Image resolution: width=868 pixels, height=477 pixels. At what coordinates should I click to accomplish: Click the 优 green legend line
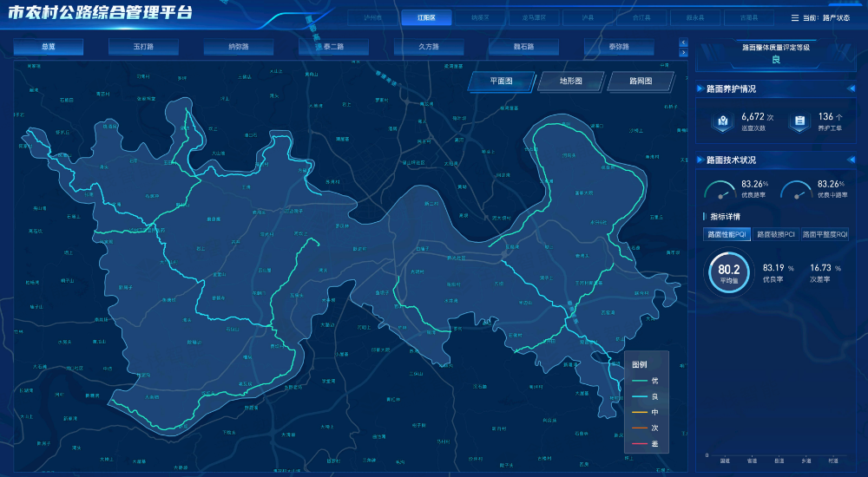click(x=640, y=381)
